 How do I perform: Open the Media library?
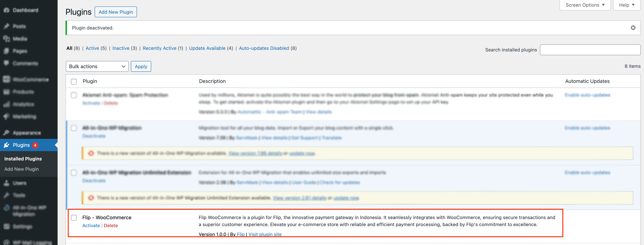tap(20, 39)
